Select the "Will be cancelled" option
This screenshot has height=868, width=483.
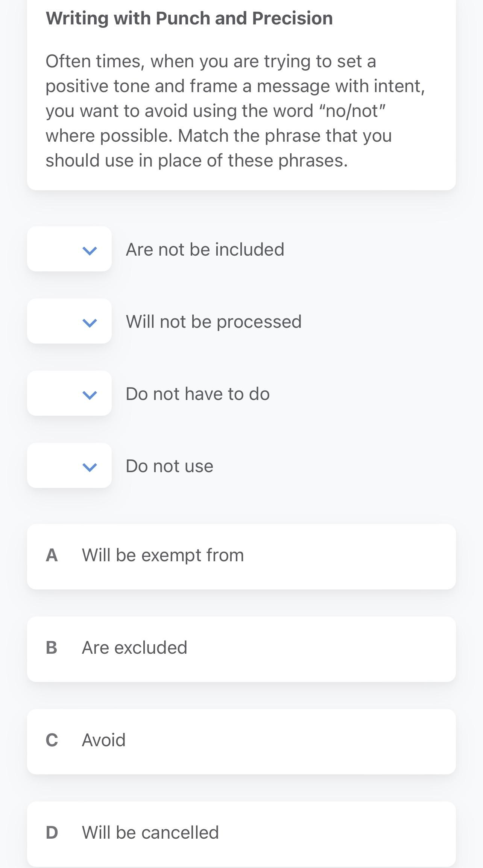pyautogui.click(x=241, y=833)
